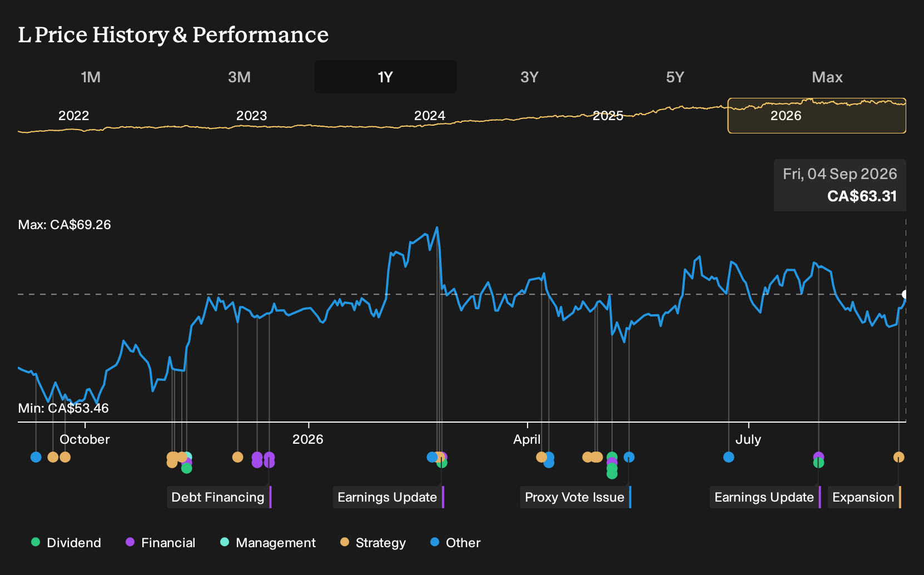Viewport: 924px width, 575px height.
Task: Click the single orange Strategy dot before 2026
Action: tap(237, 457)
